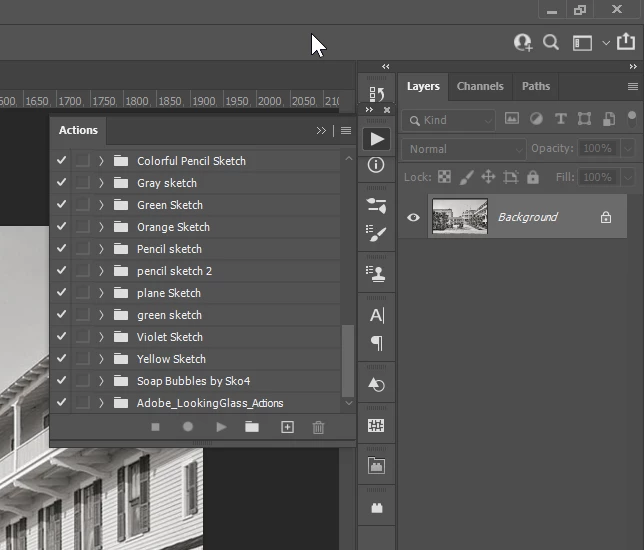The width and height of the screenshot is (644, 550).
Task: Click the Opacity 100% field
Action: point(599,149)
